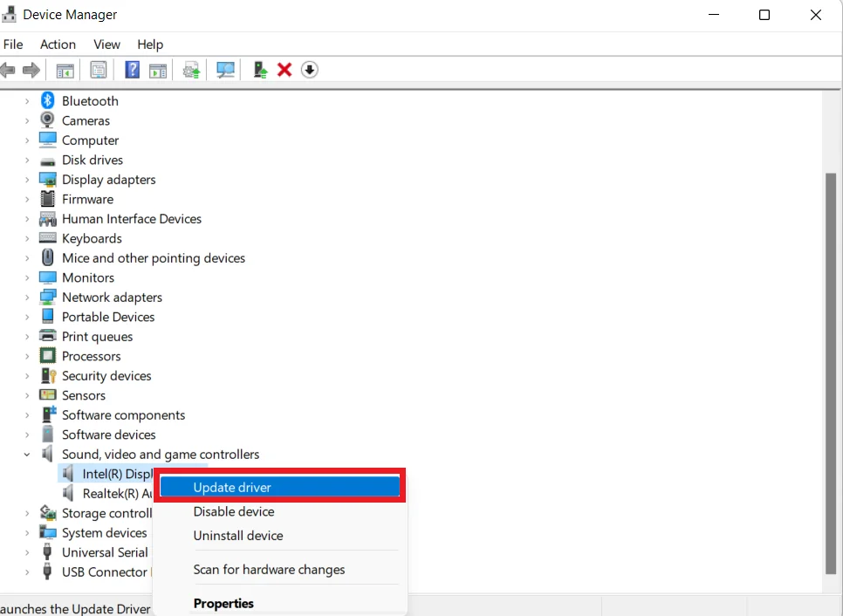Open the View menu
The image size is (843, 616).
pyautogui.click(x=106, y=44)
